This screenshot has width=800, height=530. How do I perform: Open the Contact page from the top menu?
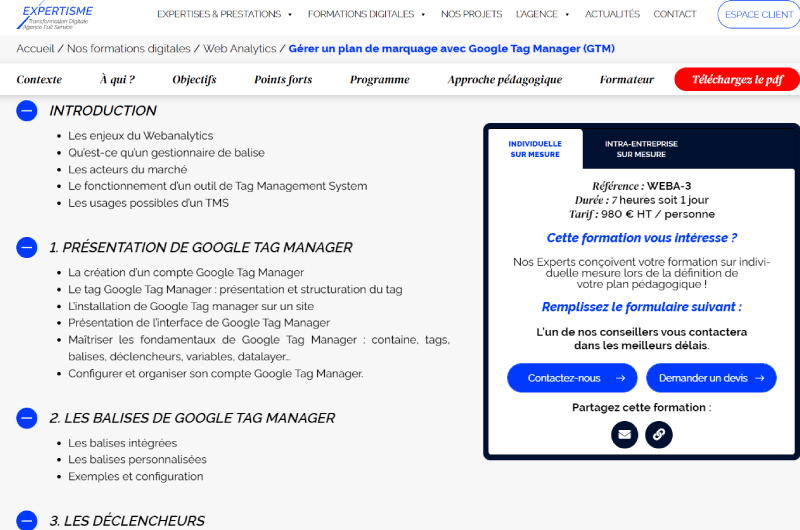674,14
